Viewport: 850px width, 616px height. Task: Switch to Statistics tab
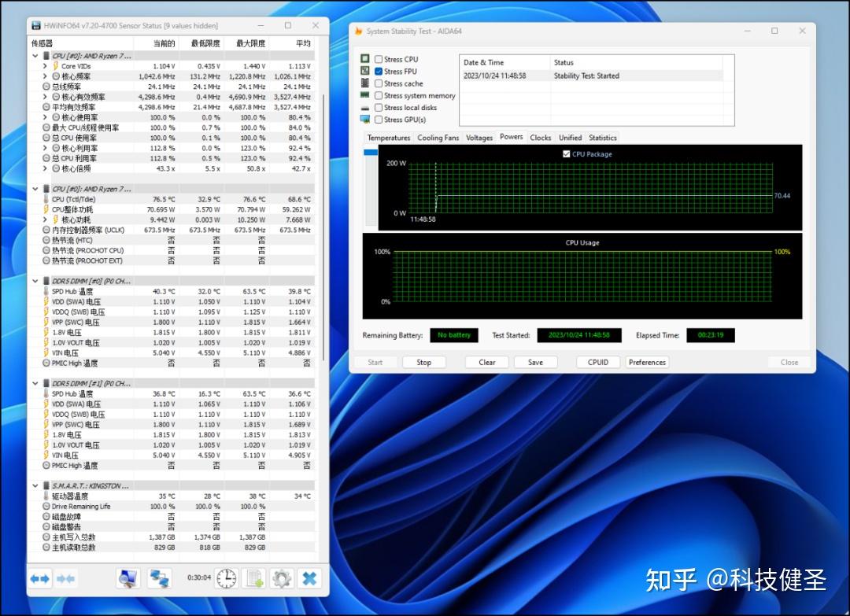click(x=603, y=138)
